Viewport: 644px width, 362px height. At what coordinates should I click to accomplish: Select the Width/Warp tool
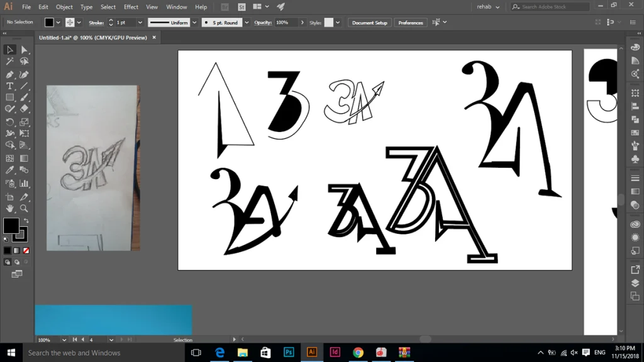point(9,133)
